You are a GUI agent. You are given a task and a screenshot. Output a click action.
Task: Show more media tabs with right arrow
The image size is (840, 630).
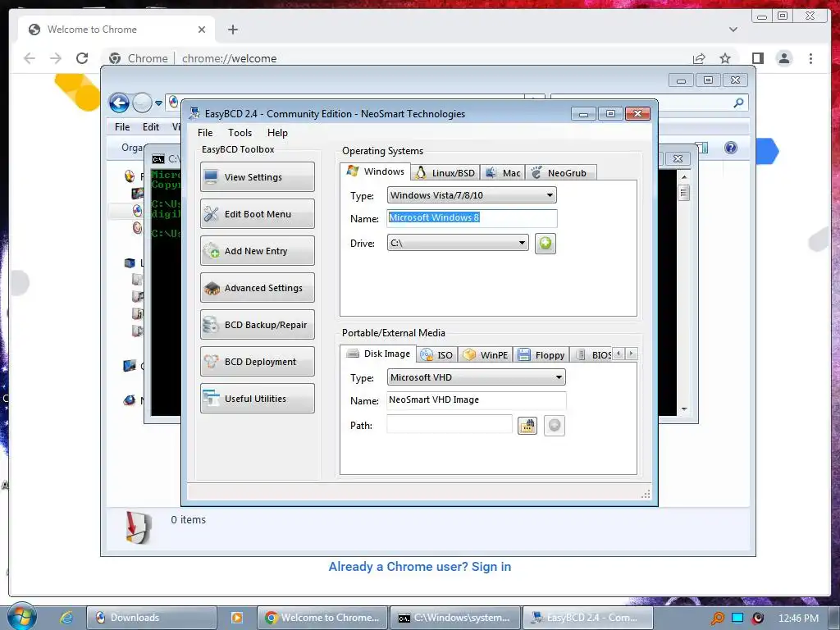click(631, 354)
